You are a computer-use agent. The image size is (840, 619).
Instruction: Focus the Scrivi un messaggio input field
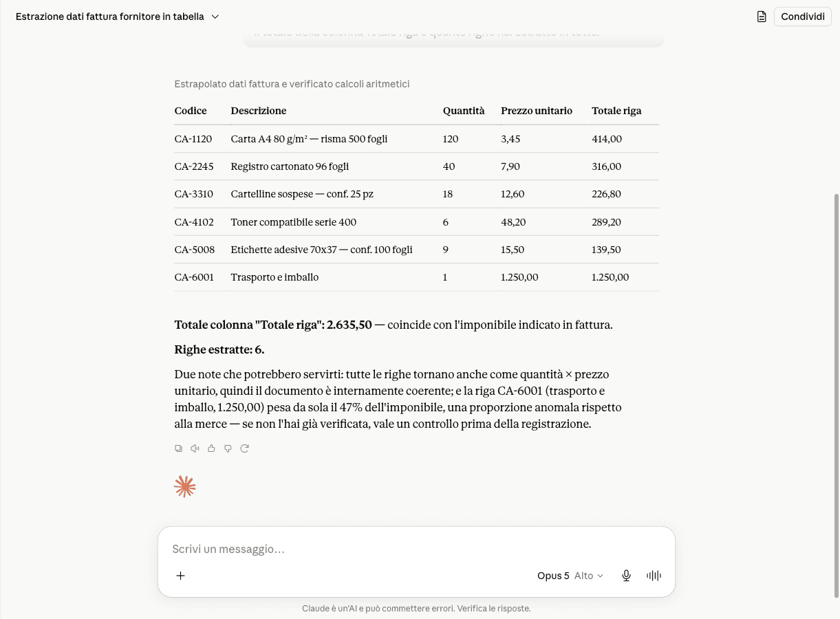point(416,549)
